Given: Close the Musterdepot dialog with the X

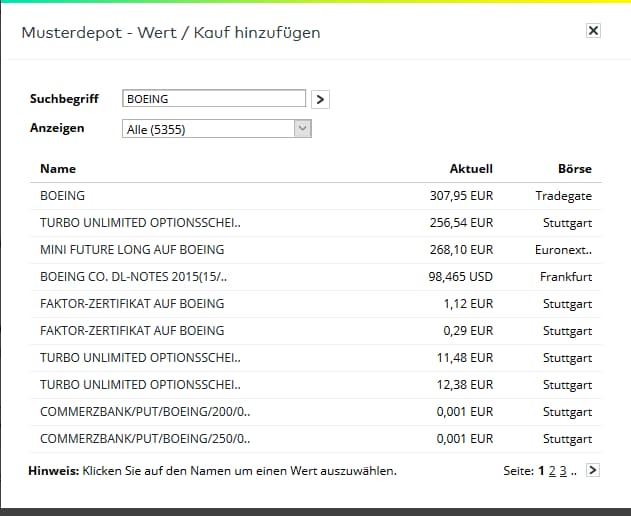Looking at the screenshot, I should click(x=593, y=31).
